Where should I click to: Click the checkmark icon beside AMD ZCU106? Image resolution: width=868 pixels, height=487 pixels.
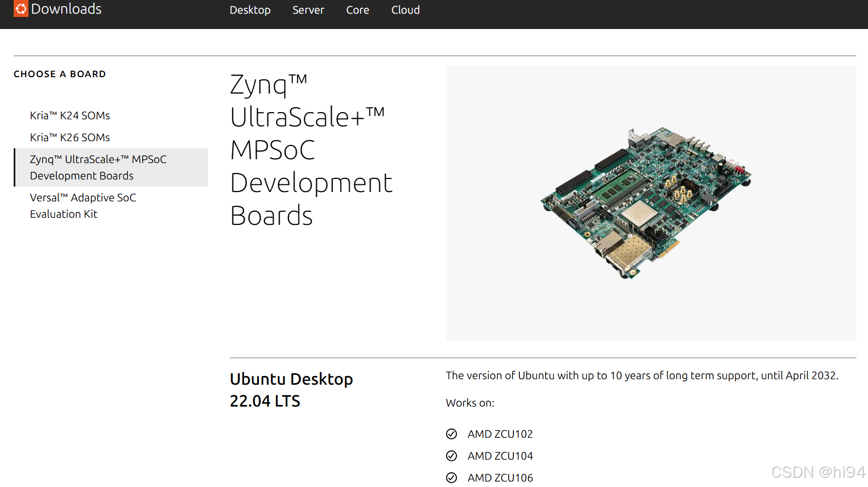(x=452, y=478)
